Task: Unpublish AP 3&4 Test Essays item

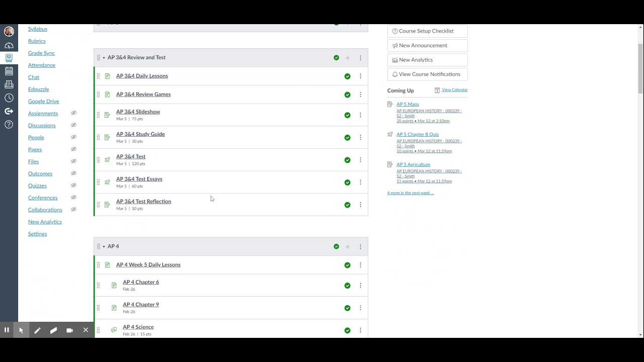Action: click(x=347, y=183)
